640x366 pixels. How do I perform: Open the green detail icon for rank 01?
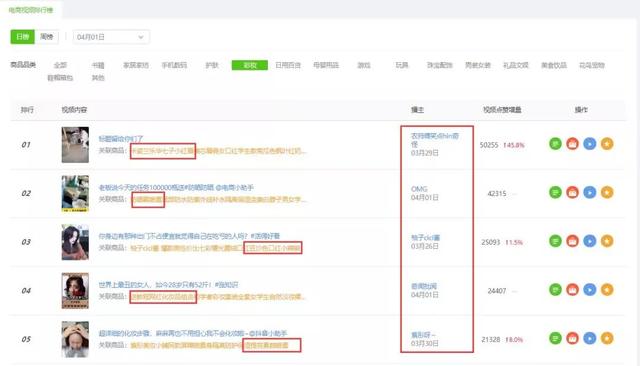(555, 144)
